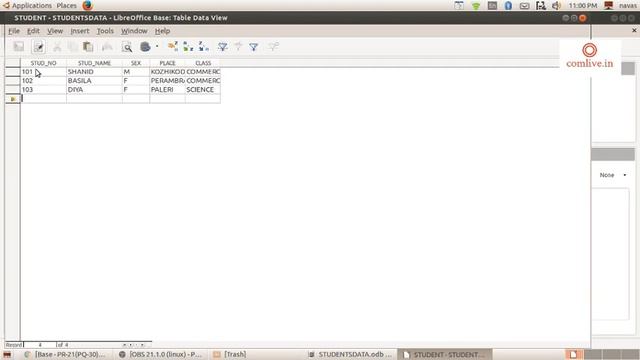Switch to STUDENTSDATA.odb taskbar window
The height and width of the screenshot is (360, 640).
(x=350, y=354)
